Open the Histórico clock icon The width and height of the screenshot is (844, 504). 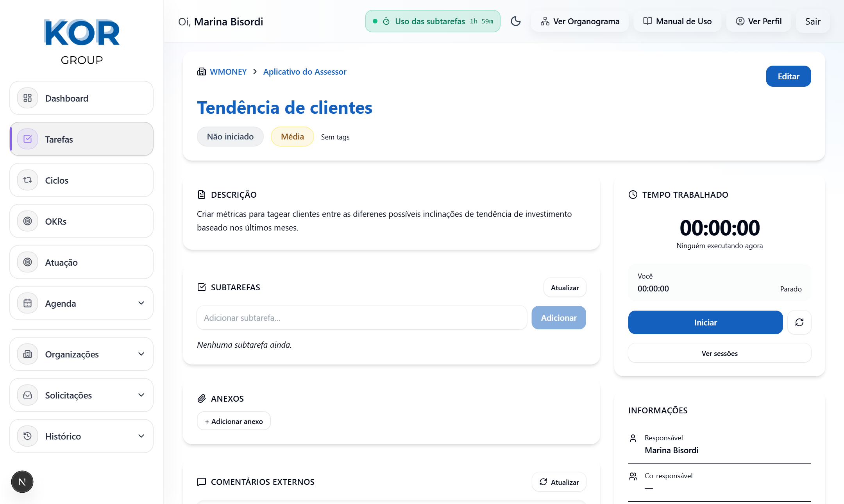(x=27, y=436)
